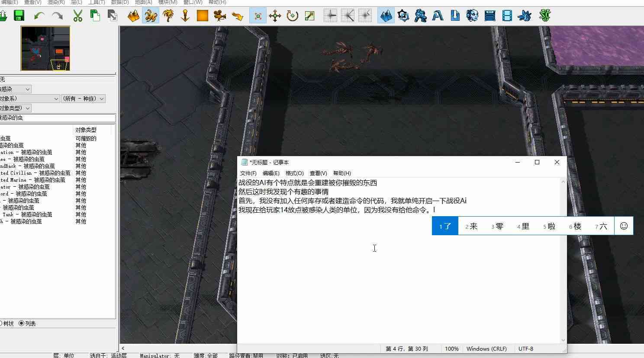Image resolution: width=644 pixels, height=358 pixels.
Task: Toggle the first grid snap icon
Action: 330,16
